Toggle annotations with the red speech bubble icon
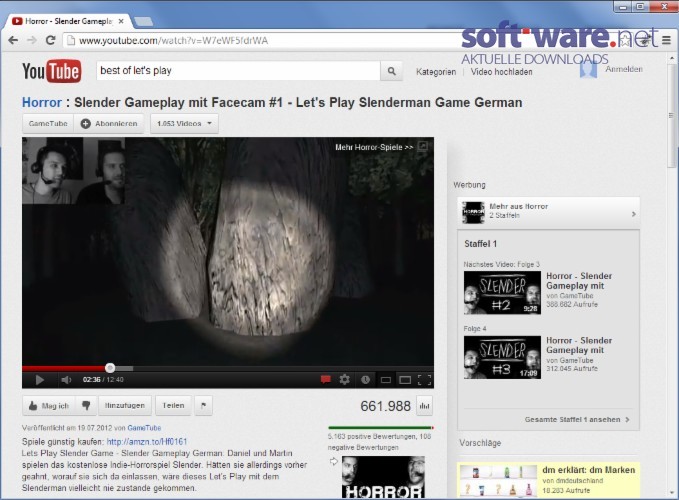This screenshot has height=500, width=679. pos(326,380)
